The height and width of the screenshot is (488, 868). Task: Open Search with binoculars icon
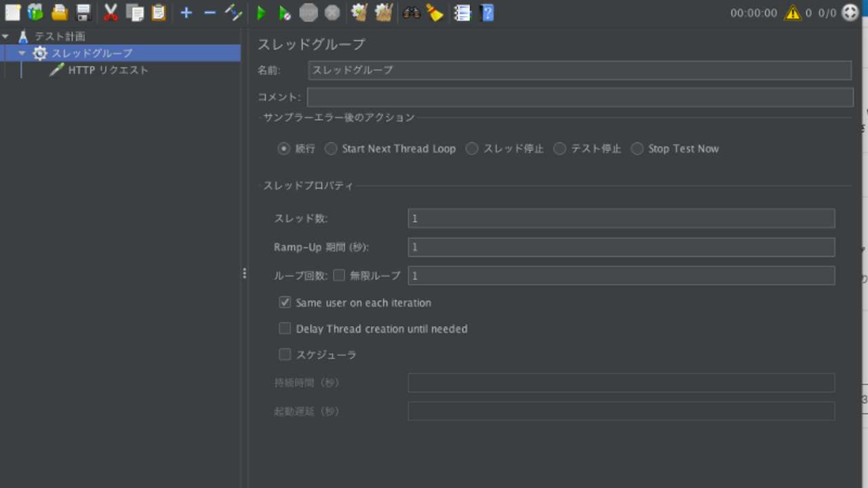click(412, 12)
